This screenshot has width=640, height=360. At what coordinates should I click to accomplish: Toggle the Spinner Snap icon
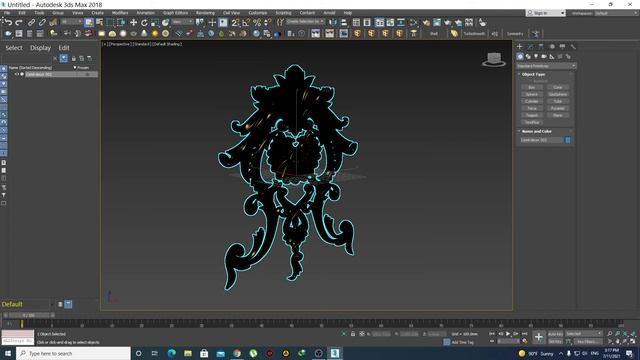[268, 22]
